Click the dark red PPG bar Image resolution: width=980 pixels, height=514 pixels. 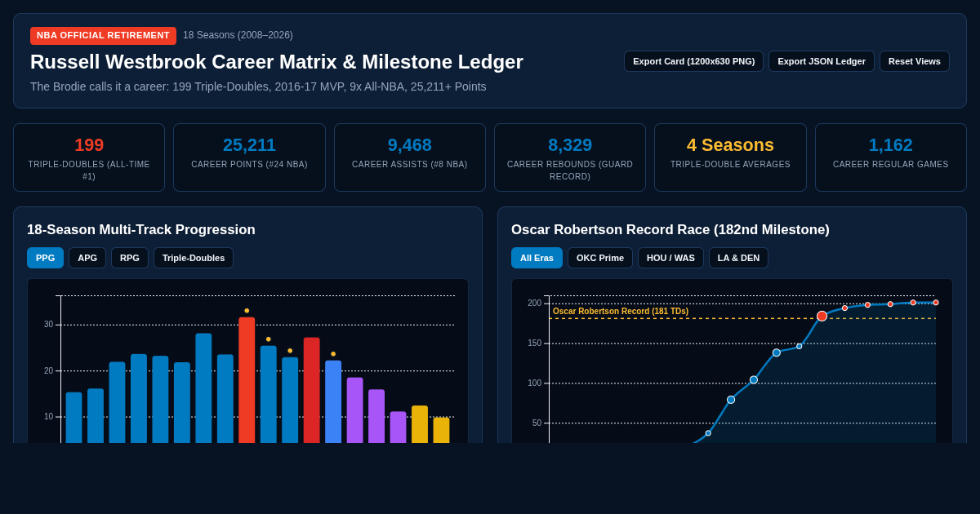[311, 390]
